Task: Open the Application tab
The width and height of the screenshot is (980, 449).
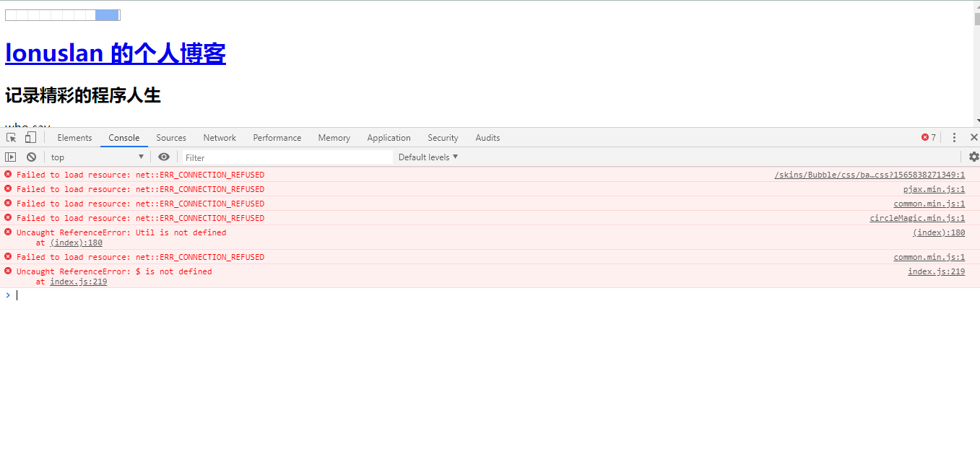Action: (x=389, y=138)
